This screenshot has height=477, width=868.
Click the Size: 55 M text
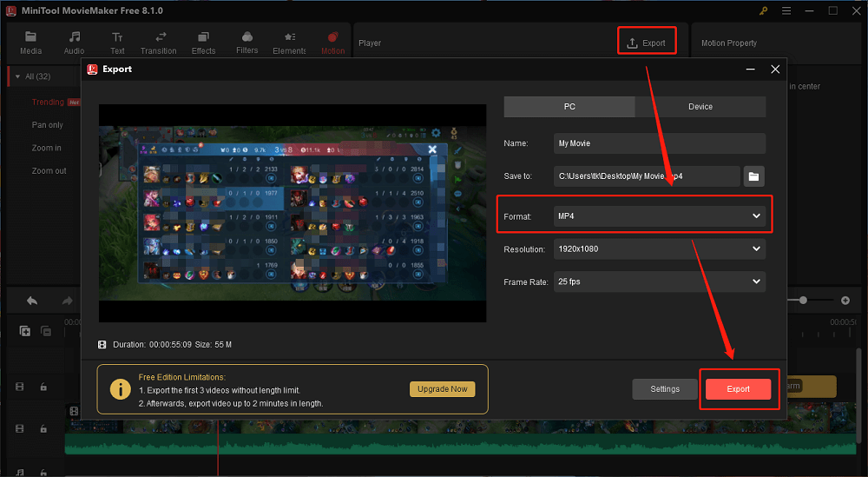[214, 345]
